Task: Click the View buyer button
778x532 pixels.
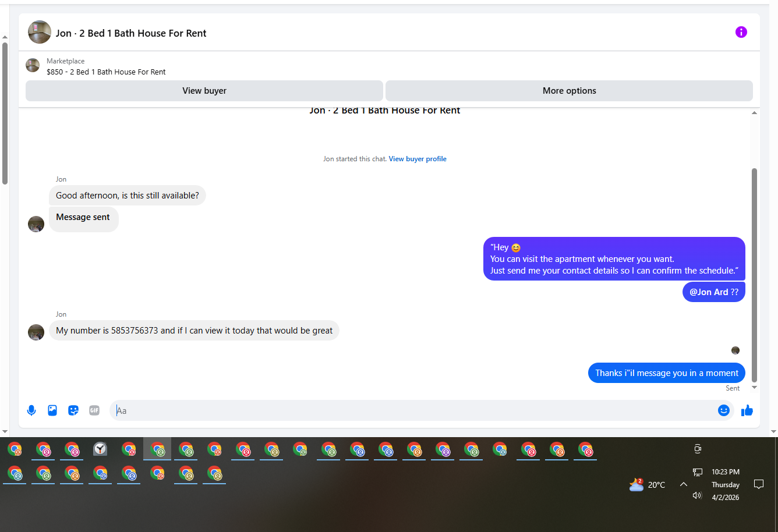Action: point(204,91)
